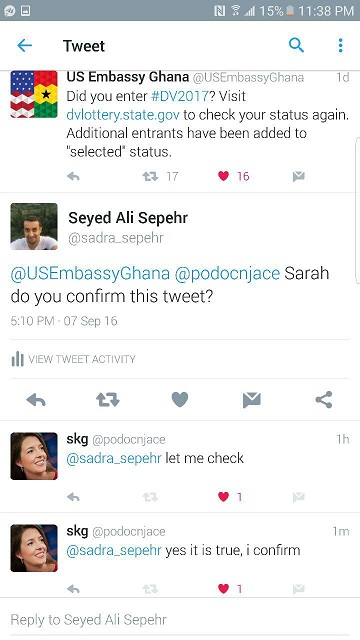
Task: Reply to the "yes it is true" tweet
Action: coord(73,589)
